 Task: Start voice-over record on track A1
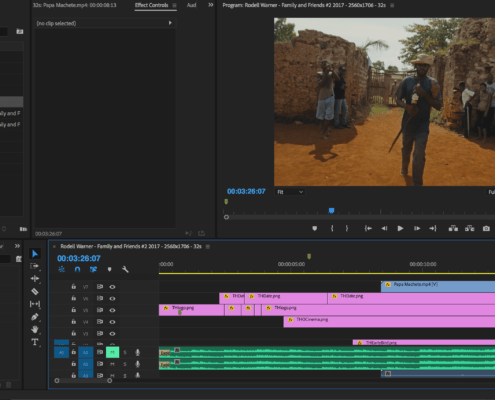click(x=137, y=352)
